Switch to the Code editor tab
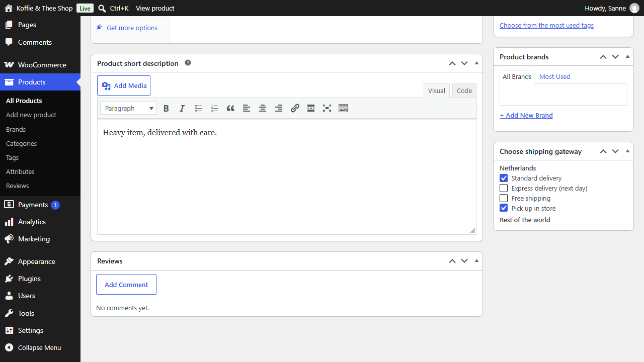Image resolution: width=644 pixels, height=362 pixels. [x=464, y=90]
